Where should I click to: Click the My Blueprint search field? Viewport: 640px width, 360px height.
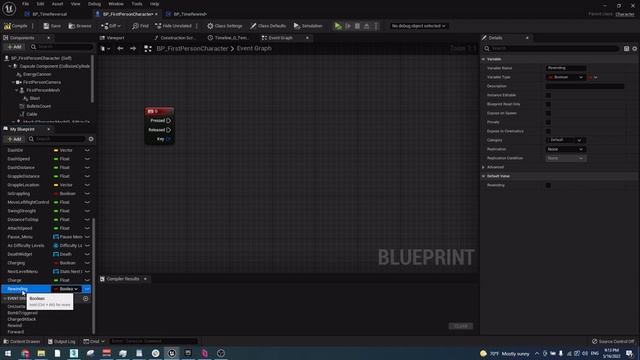pyautogui.click(x=56, y=139)
